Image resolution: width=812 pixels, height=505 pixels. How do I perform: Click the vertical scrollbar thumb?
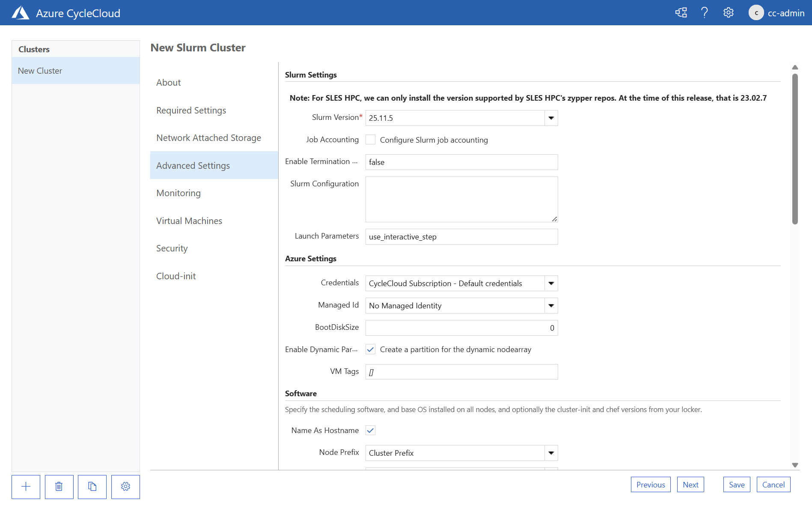(795, 149)
